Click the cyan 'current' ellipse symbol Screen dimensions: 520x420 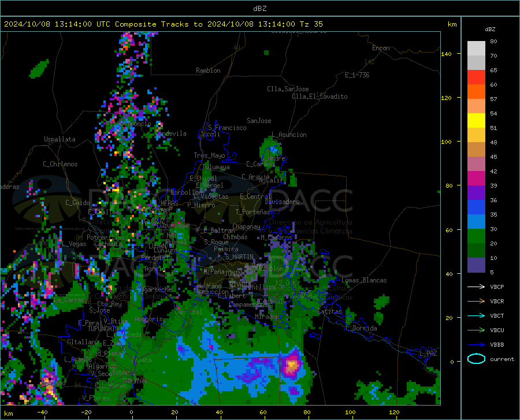[476, 359]
